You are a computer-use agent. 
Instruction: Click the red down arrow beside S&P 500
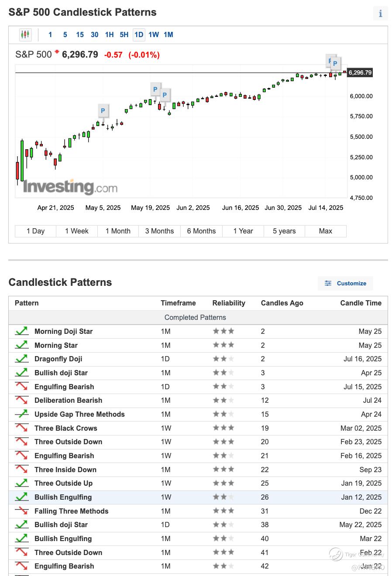pos(57,52)
